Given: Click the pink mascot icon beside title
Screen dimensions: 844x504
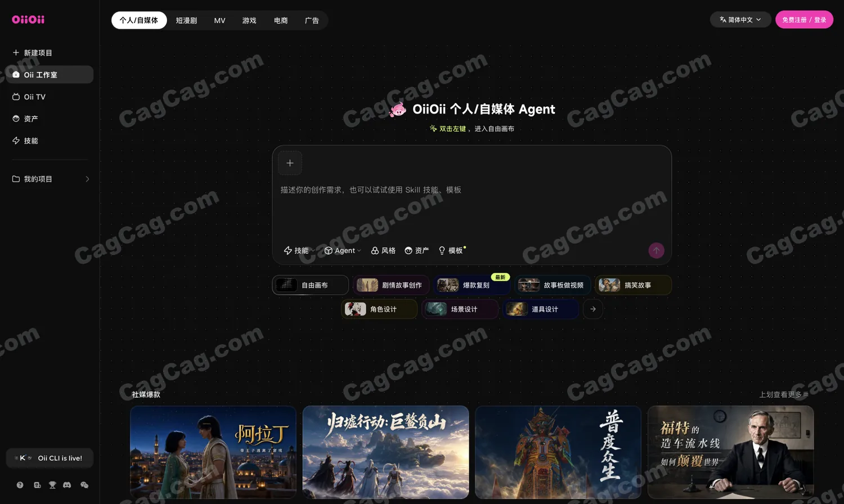Looking at the screenshot, I should [398, 109].
